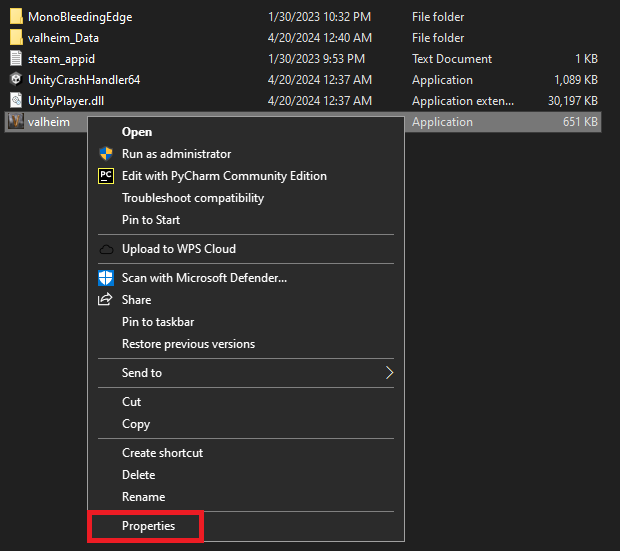Click the valheim_Data folder icon
Image resolution: width=620 pixels, height=551 pixels.
coord(16,38)
